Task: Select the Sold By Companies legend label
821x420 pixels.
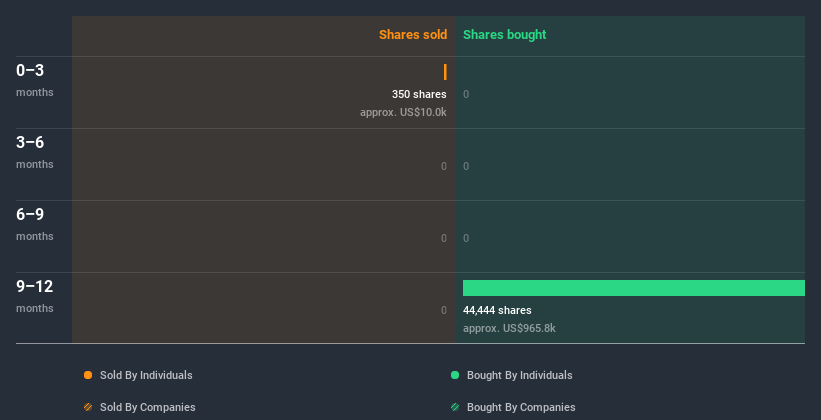Action: coord(148,407)
